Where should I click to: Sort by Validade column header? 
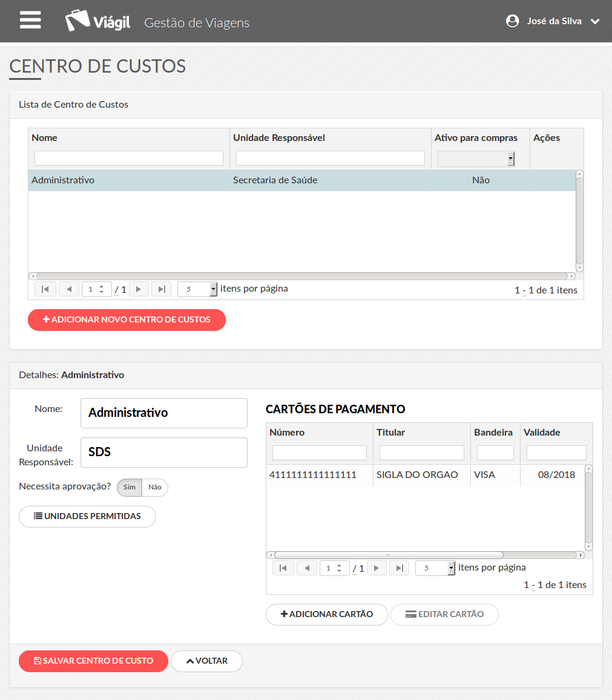(x=541, y=433)
